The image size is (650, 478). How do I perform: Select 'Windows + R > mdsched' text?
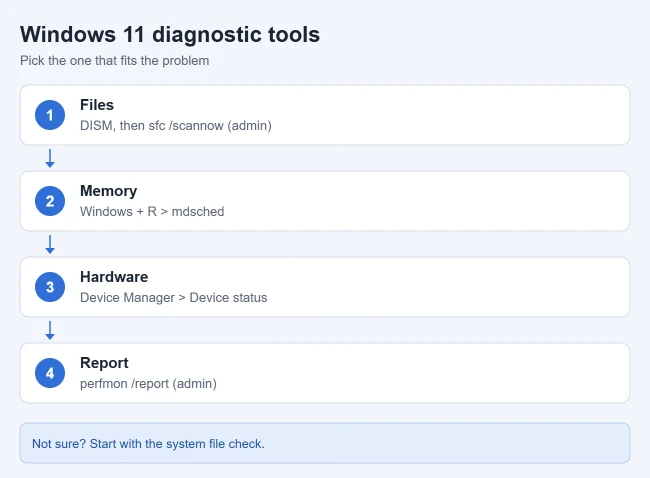152,211
